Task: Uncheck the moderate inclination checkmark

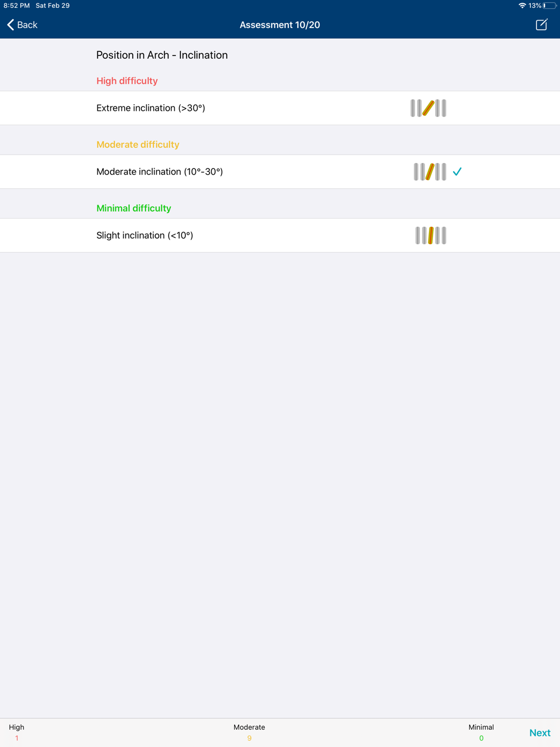Action: click(457, 172)
